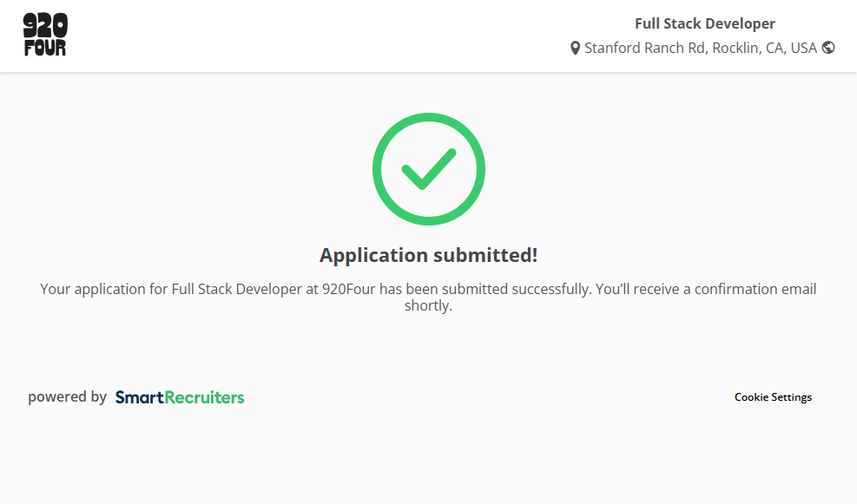Click the "powered by" footer text
857x504 pixels.
(67, 397)
